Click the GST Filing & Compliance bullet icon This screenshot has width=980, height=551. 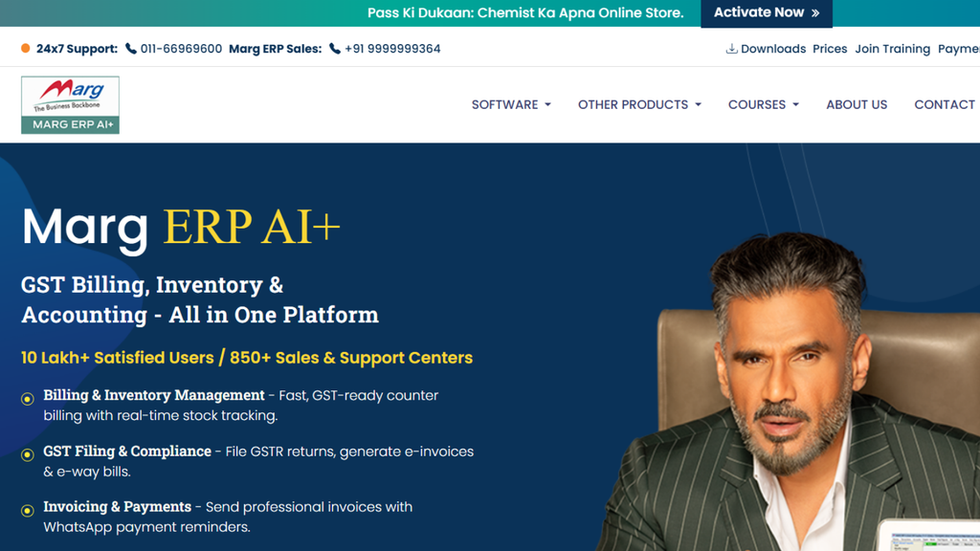28,454
